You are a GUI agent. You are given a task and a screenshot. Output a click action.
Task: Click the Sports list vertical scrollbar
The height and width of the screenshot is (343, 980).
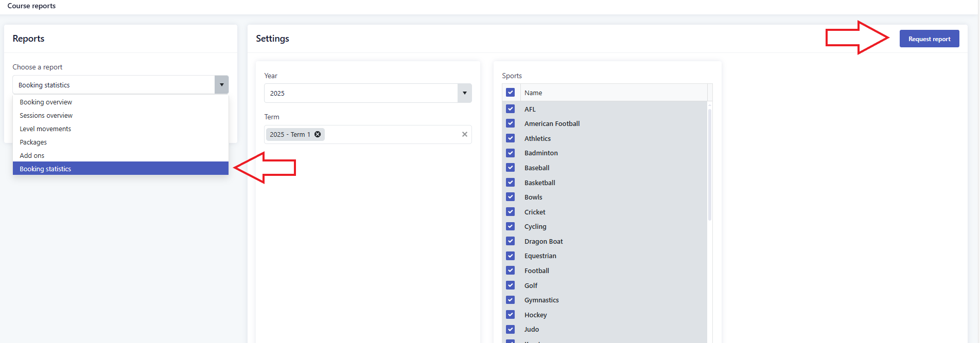(x=709, y=165)
